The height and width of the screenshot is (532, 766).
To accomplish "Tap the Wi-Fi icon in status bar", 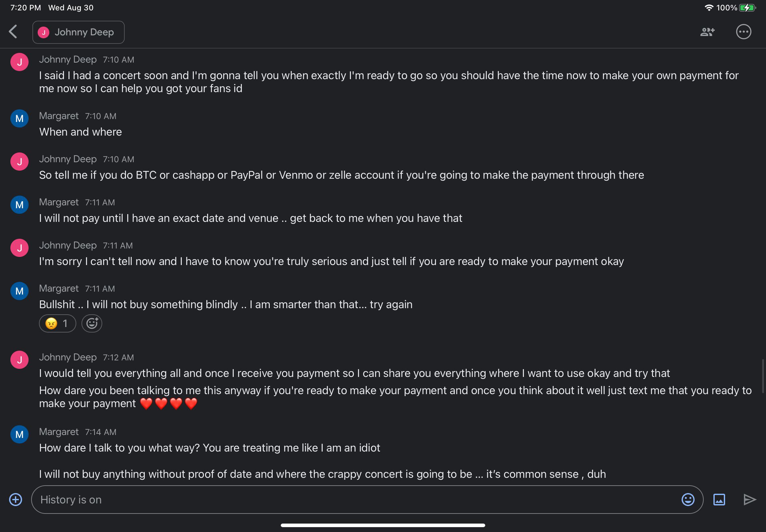I will (x=709, y=8).
